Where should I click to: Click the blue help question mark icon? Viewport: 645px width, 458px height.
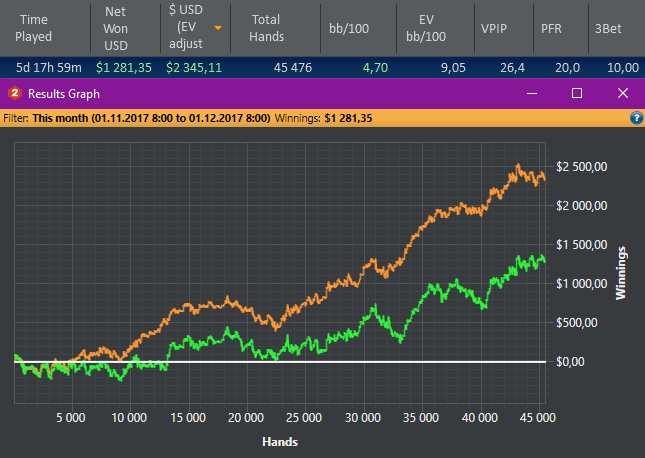click(636, 118)
